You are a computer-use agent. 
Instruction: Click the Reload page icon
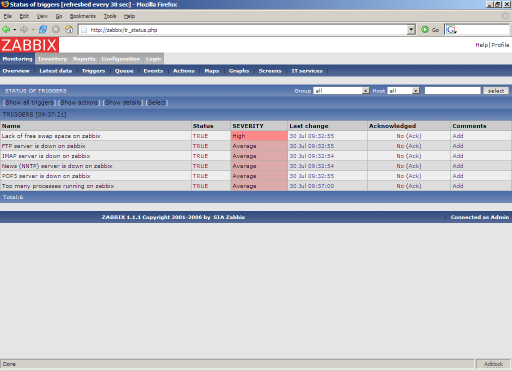[43, 30]
